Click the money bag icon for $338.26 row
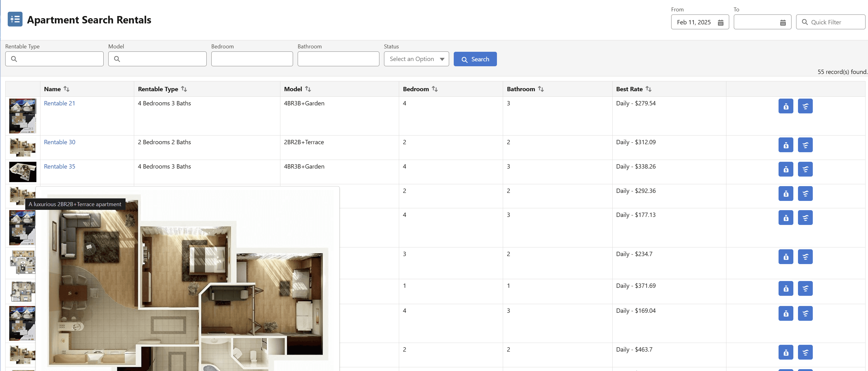This screenshot has height=371, width=868. point(785,169)
